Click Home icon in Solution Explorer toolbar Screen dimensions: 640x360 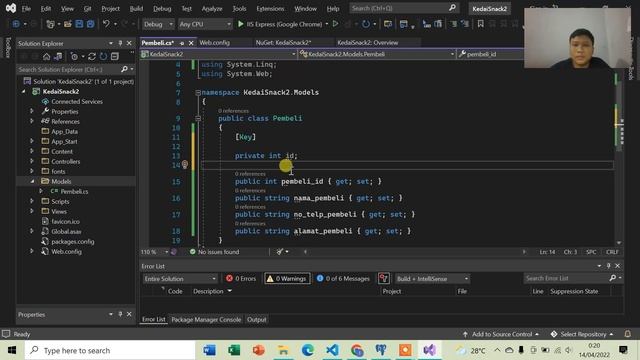(x=47, y=56)
